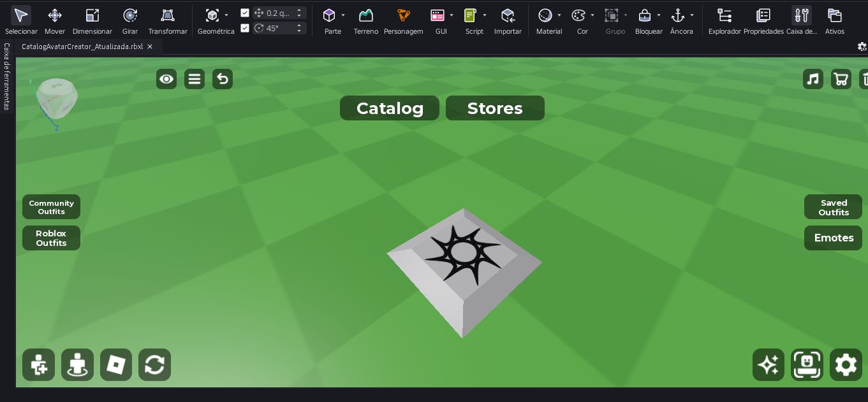
Task: Expand the Âncora dropdown arrow
Action: pos(692,15)
